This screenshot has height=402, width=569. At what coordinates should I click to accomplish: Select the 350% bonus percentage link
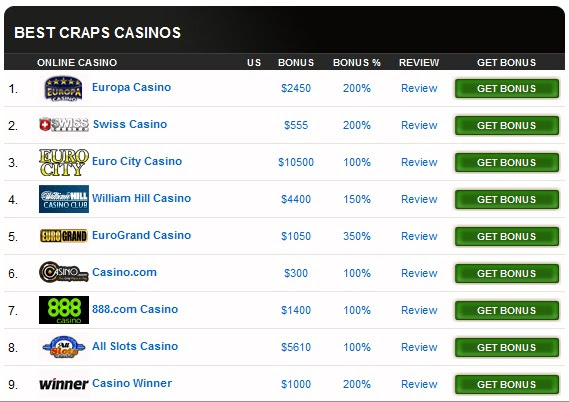(x=357, y=236)
